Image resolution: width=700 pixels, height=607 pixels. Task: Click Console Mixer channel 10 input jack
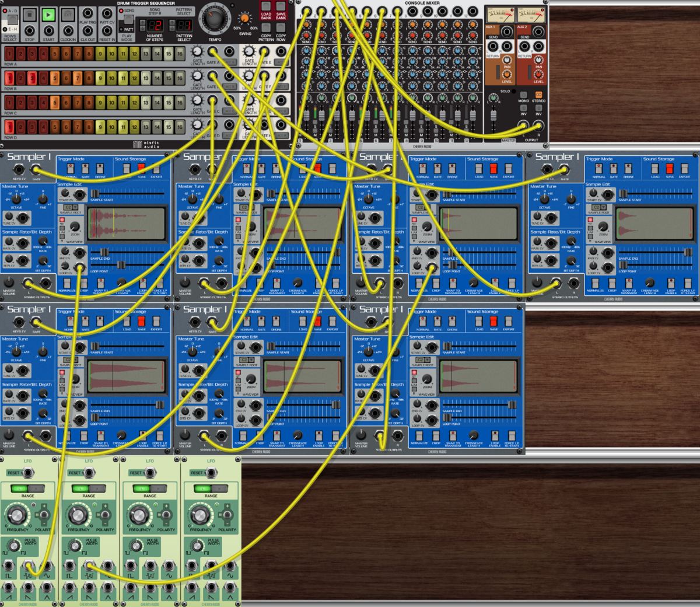click(442, 12)
